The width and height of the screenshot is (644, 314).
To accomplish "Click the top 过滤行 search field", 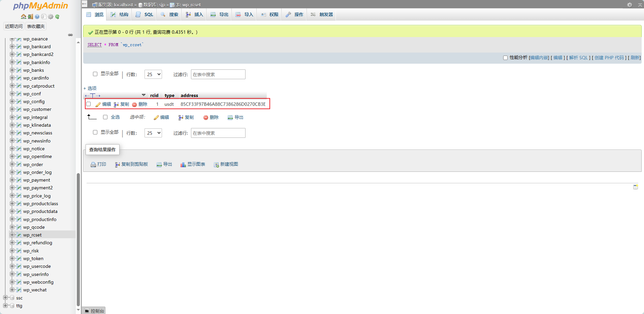I will (x=218, y=74).
